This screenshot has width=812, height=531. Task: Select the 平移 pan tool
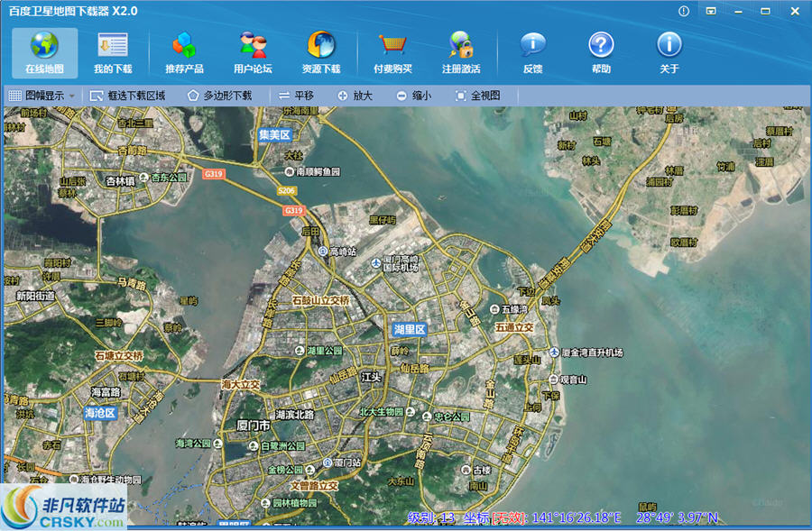click(x=296, y=96)
